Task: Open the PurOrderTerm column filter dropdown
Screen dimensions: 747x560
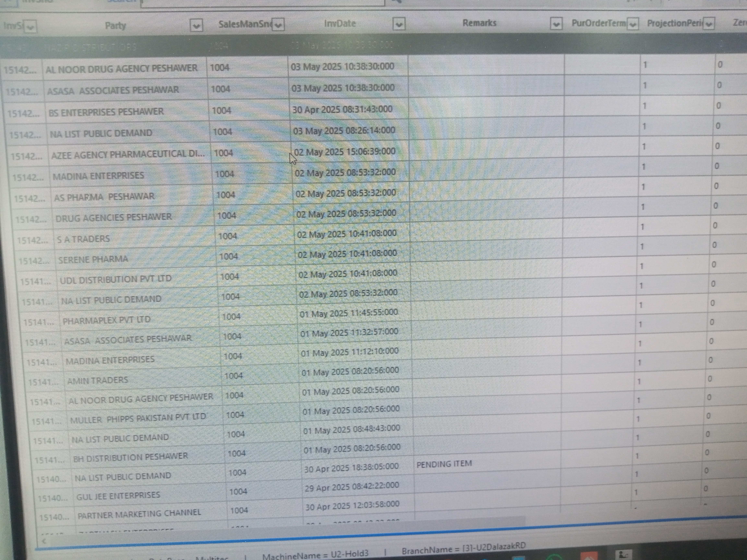Action: 633,24
